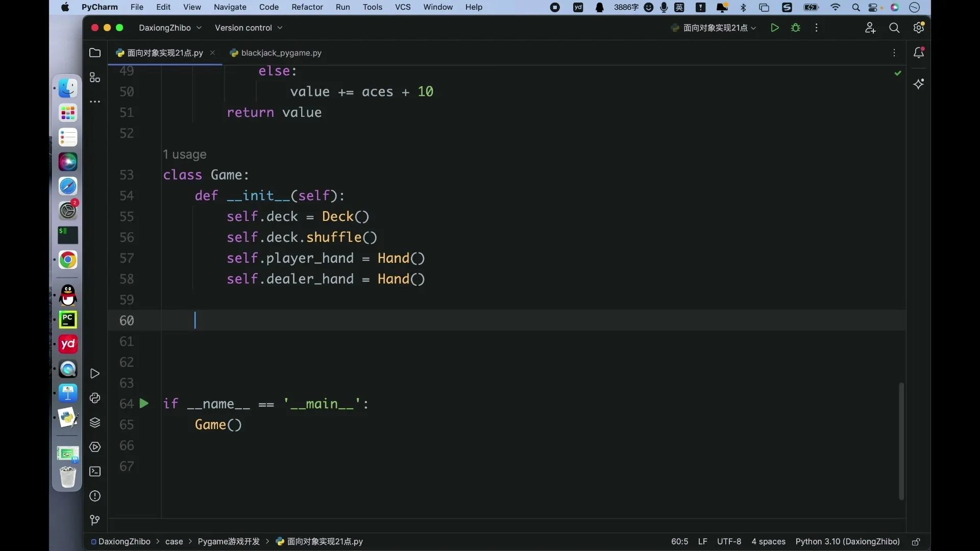
Task: Open the Run tool window icon
Action: (95, 373)
